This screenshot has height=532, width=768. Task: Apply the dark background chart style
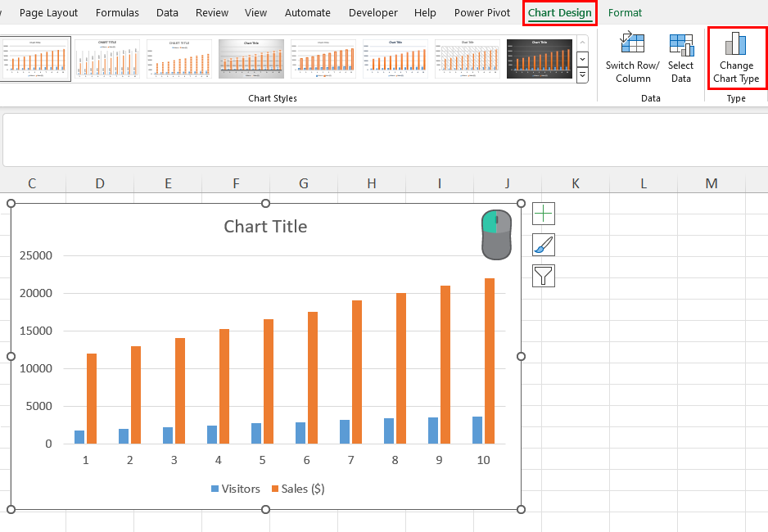pos(540,59)
